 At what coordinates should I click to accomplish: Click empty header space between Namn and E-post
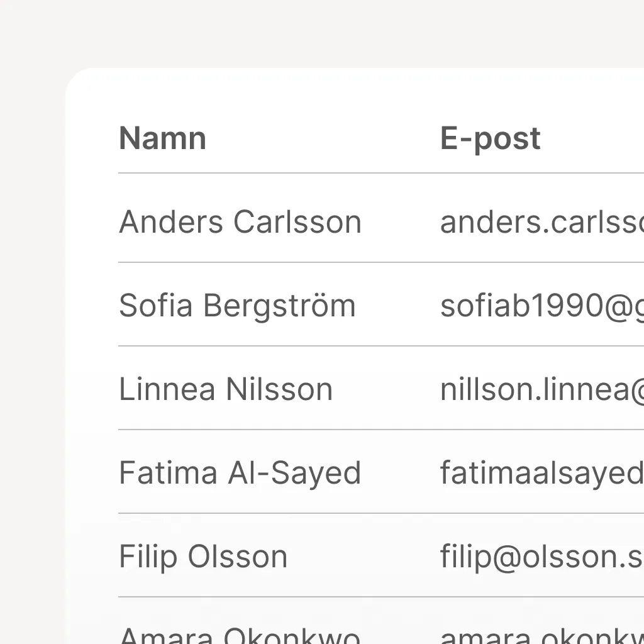(x=321, y=138)
